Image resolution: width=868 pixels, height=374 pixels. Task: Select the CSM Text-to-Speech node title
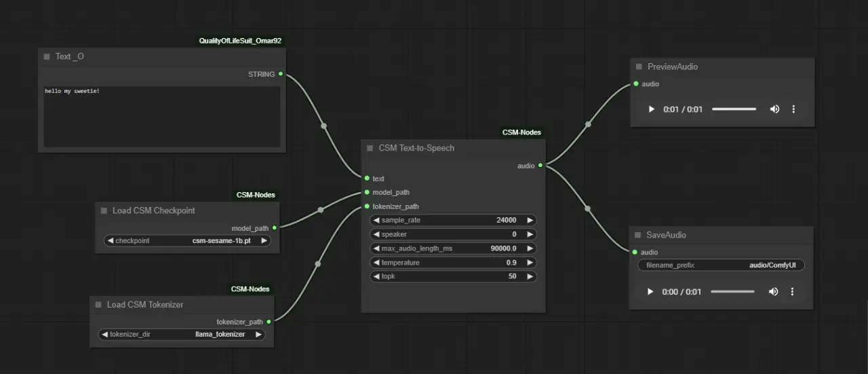click(416, 148)
